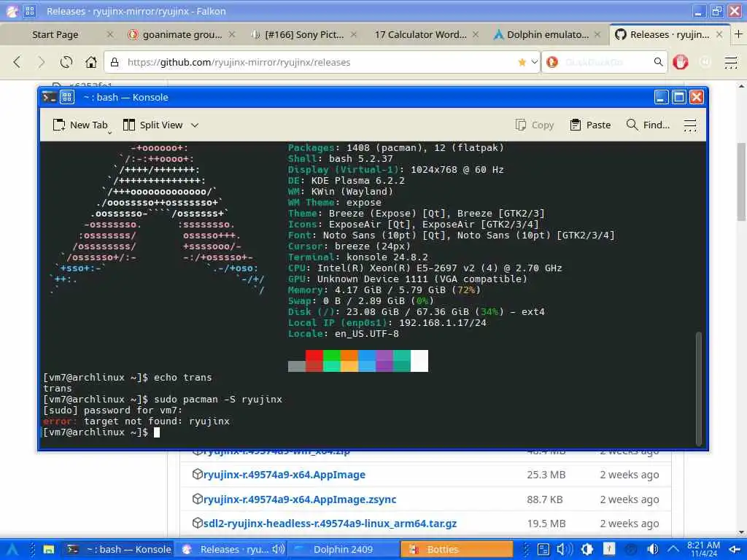
Task: Click the DuckDuckGo search engine icon
Action: pos(552,62)
